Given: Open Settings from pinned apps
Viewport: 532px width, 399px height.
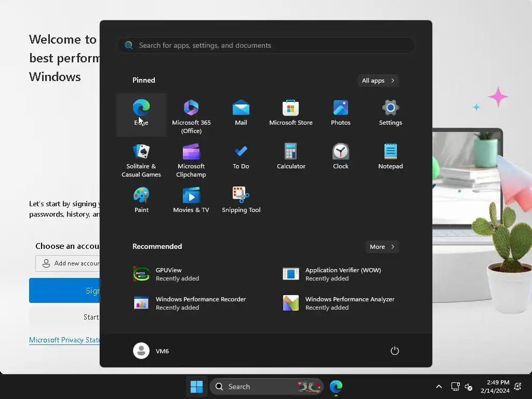Looking at the screenshot, I should (x=391, y=115).
